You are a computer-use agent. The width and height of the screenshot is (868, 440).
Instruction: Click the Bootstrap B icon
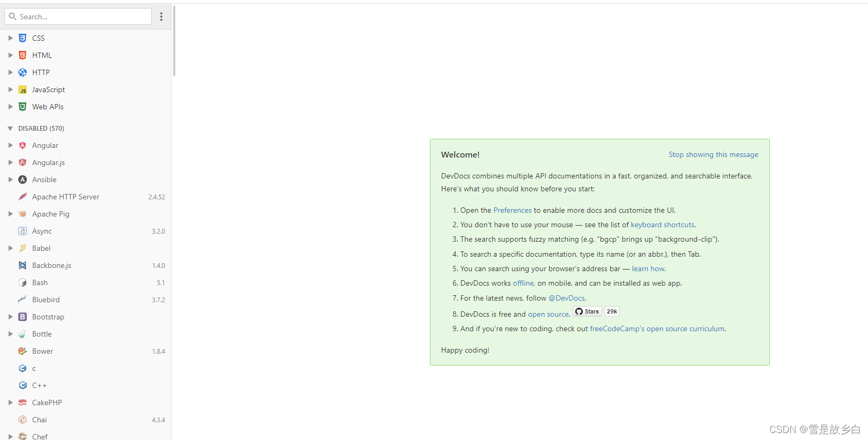click(x=23, y=317)
